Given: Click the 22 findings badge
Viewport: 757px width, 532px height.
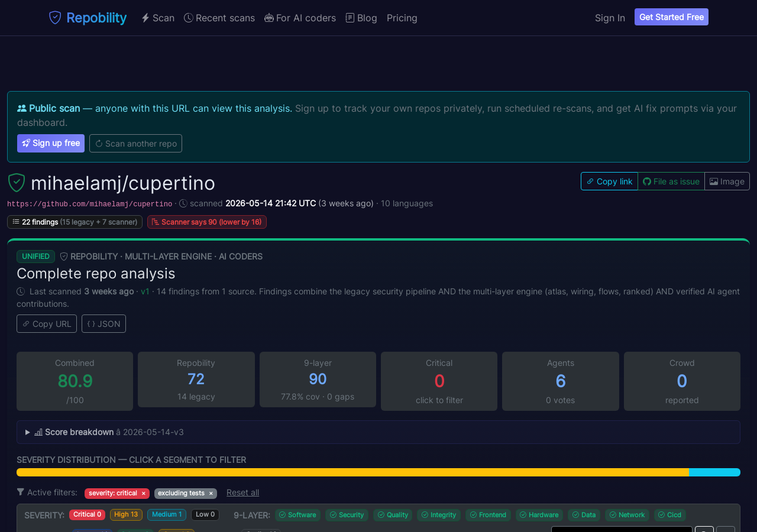Looking at the screenshot, I should pyautogui.click(x=75, y=222).
